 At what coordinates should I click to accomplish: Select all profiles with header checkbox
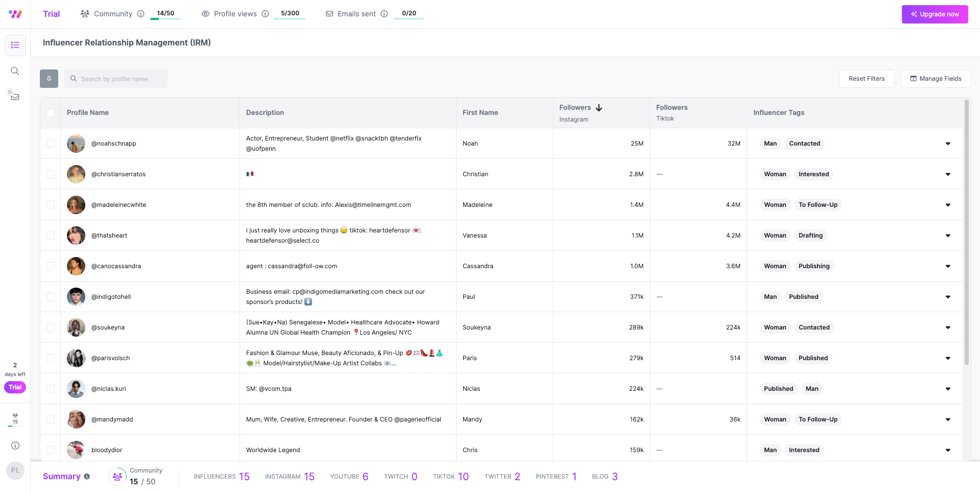click(51, 113)
